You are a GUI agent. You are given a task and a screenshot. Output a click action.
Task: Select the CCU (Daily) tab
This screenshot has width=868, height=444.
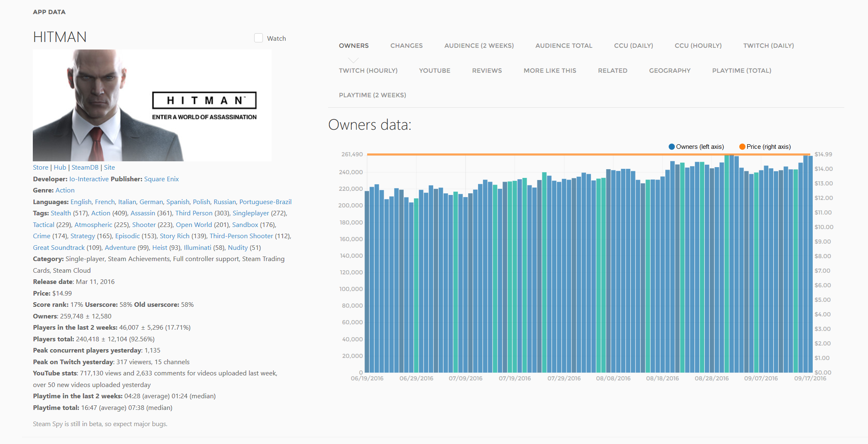click(633, 46)
